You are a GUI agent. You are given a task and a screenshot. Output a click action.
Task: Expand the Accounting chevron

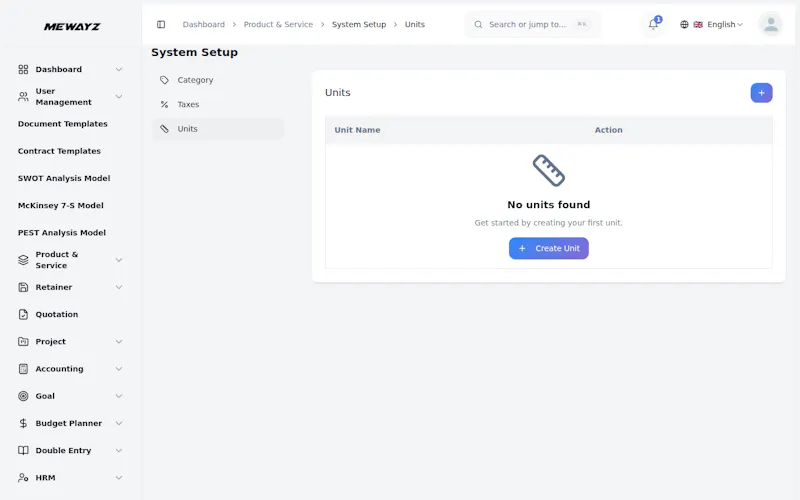pos(118,369)
